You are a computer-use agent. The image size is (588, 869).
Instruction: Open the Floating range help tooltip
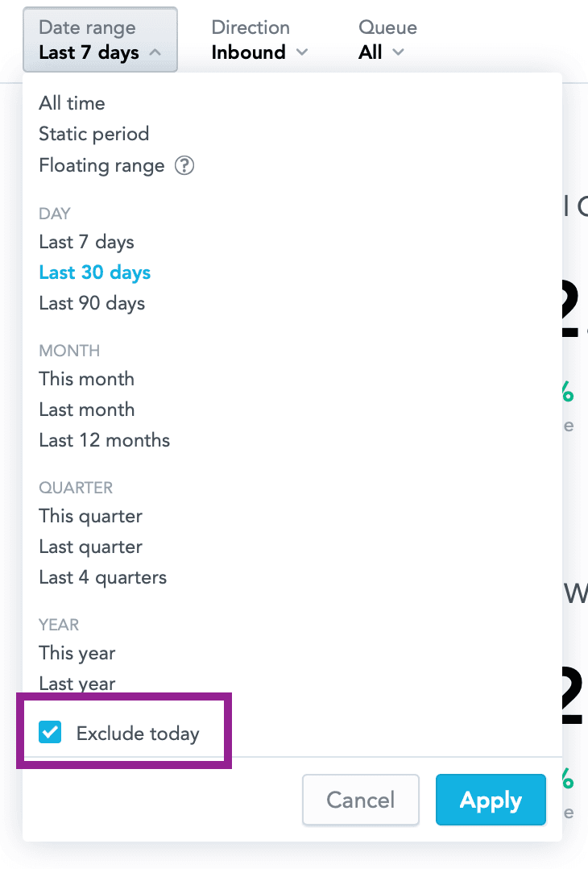pyautogui.click(x=184, y=166)
